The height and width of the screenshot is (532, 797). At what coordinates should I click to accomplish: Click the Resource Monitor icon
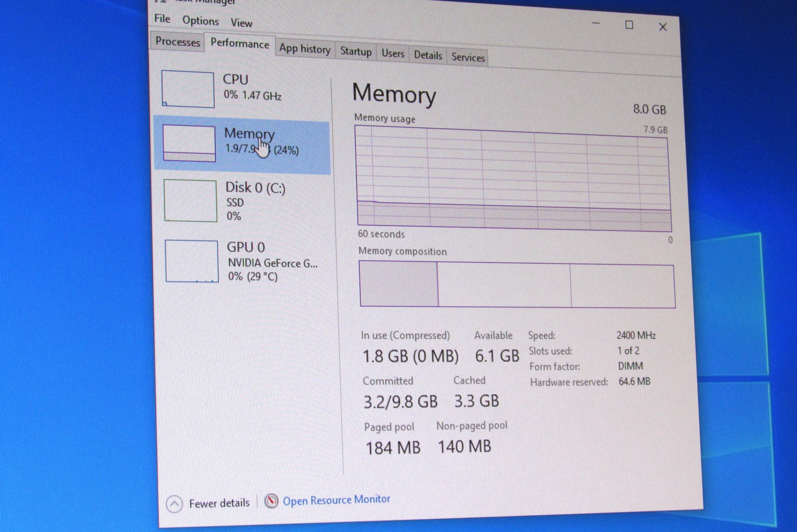[271, 501]
